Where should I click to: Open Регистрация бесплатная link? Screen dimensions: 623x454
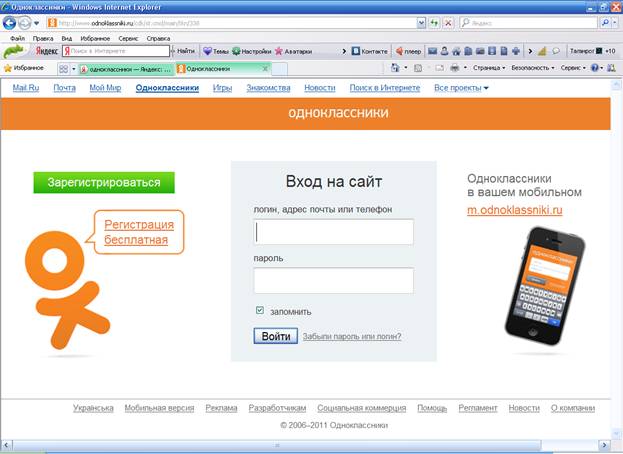[x=139, y=232]
